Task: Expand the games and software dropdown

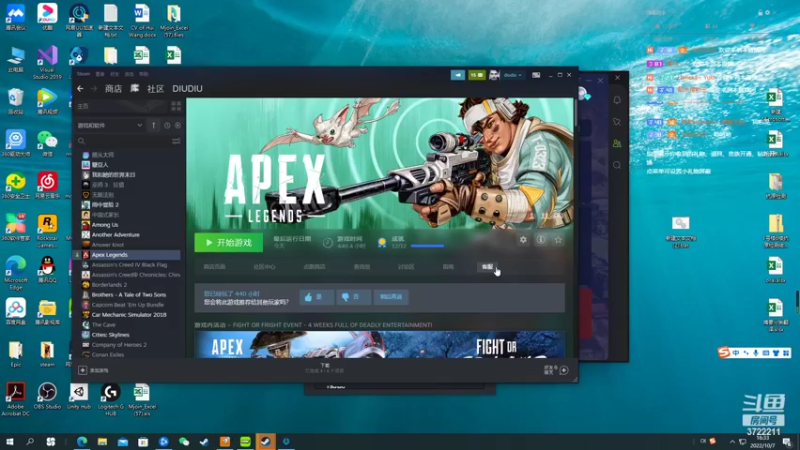Action: point(110,126)
